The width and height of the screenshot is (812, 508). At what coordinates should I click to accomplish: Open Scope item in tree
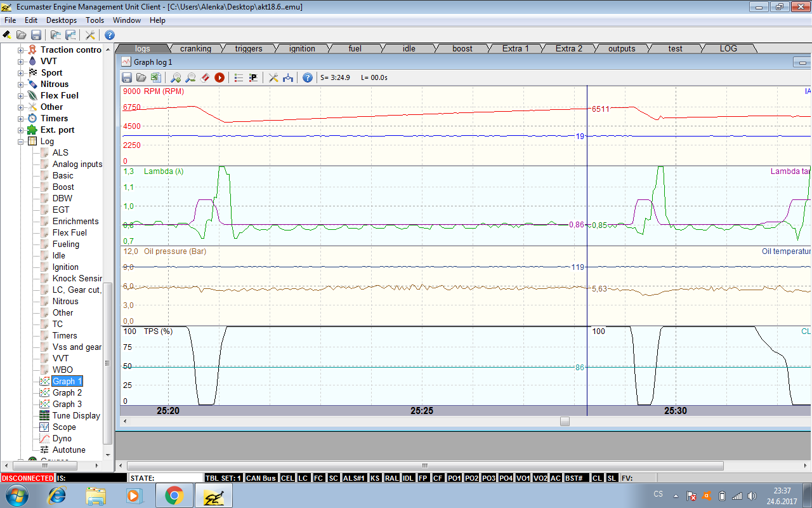64,427
